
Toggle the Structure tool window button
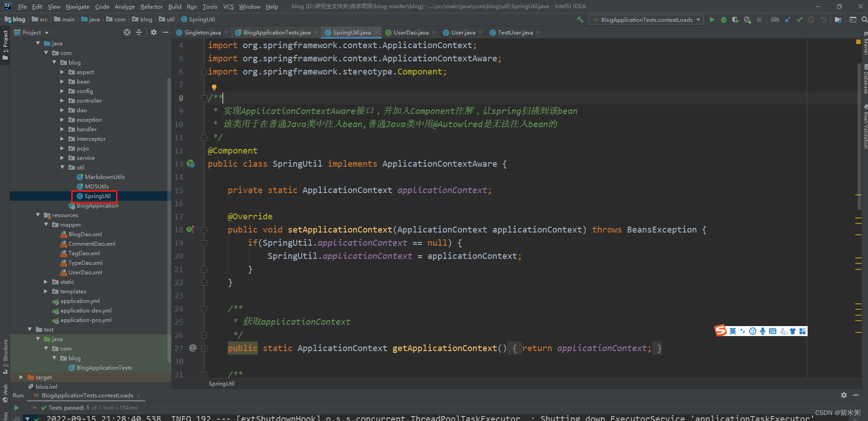tap(5, 357)
